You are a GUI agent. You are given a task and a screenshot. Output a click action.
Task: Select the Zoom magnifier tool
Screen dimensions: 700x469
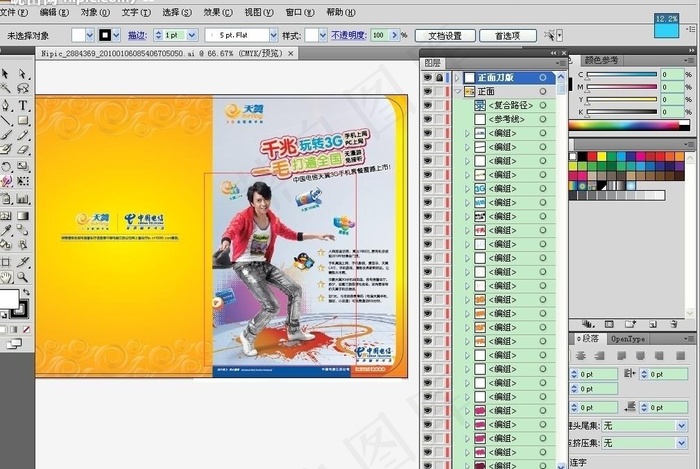22,278
